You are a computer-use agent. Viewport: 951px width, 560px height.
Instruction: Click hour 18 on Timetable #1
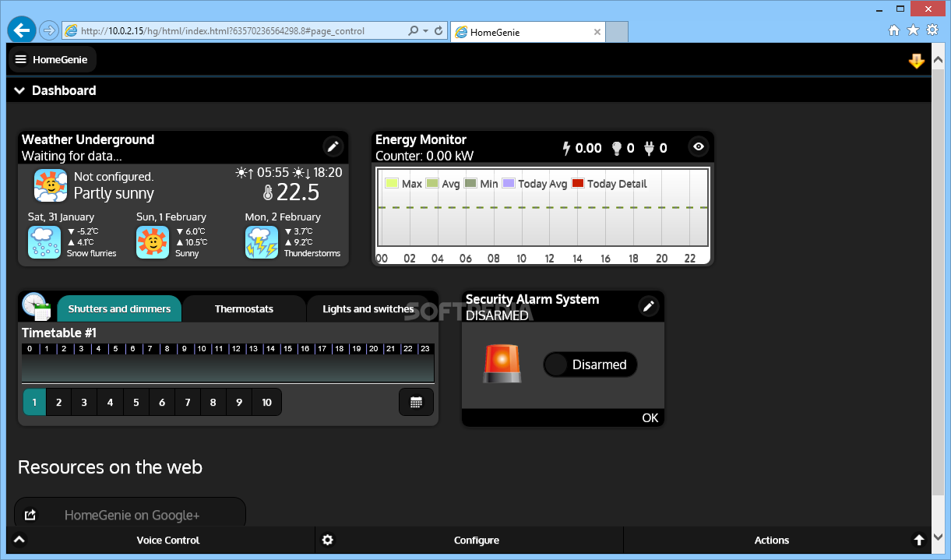point(339,349)
